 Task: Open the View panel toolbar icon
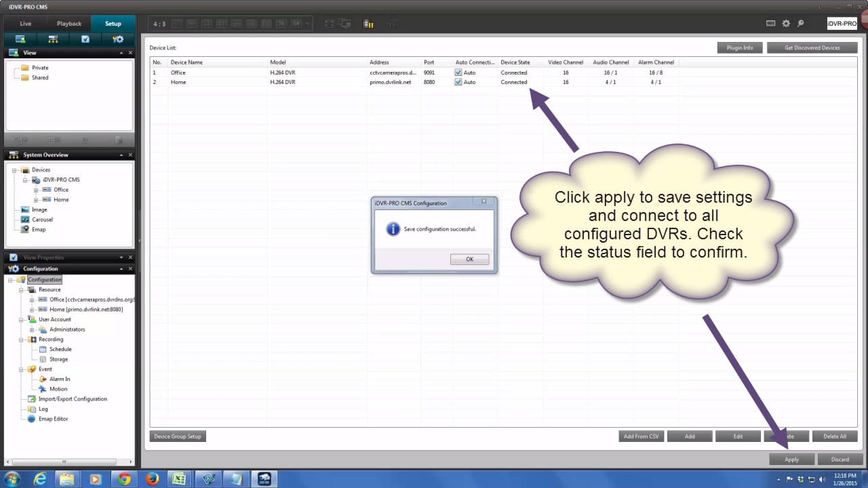tap(20, 39)
